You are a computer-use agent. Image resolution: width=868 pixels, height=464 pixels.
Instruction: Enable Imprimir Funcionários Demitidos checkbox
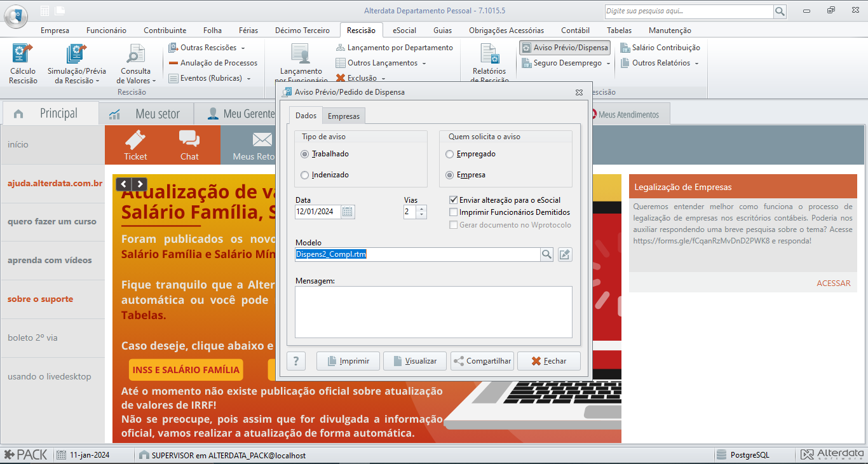pyautogui.click(x=454, y=212)
